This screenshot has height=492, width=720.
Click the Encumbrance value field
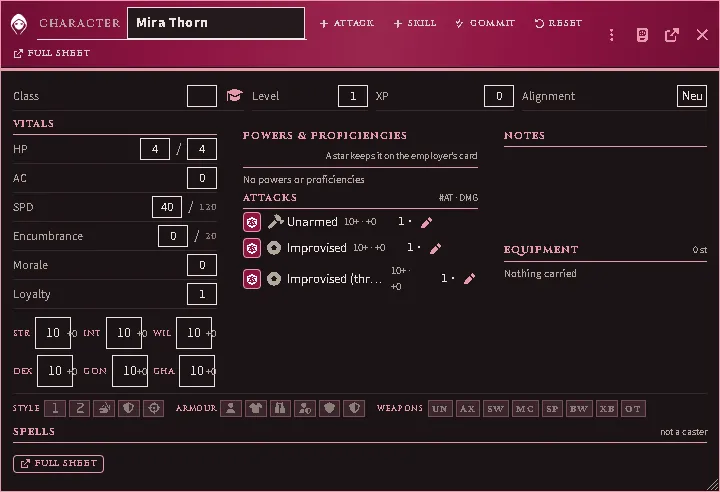pos(173,236)
